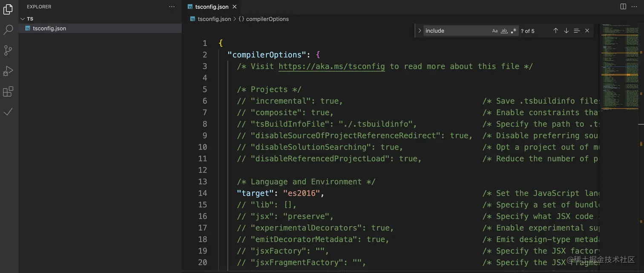Click the find input containing "include"

[x=456, y=31]
